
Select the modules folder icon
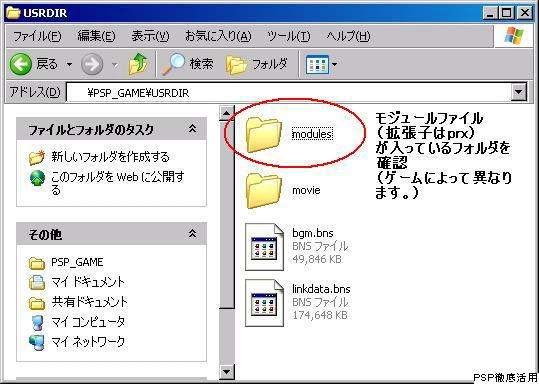point(264,134)
